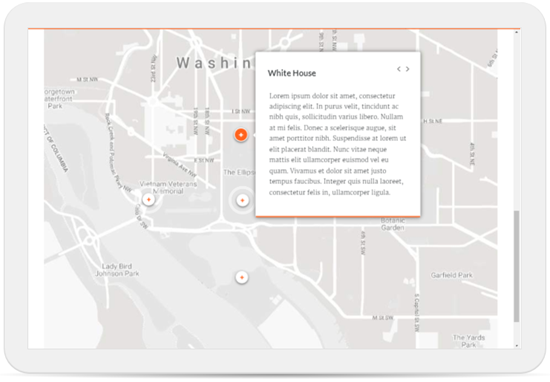550x382 pixels.
Task: Select the southernmost map marker near the river
Action: click(x=241, y=277)
